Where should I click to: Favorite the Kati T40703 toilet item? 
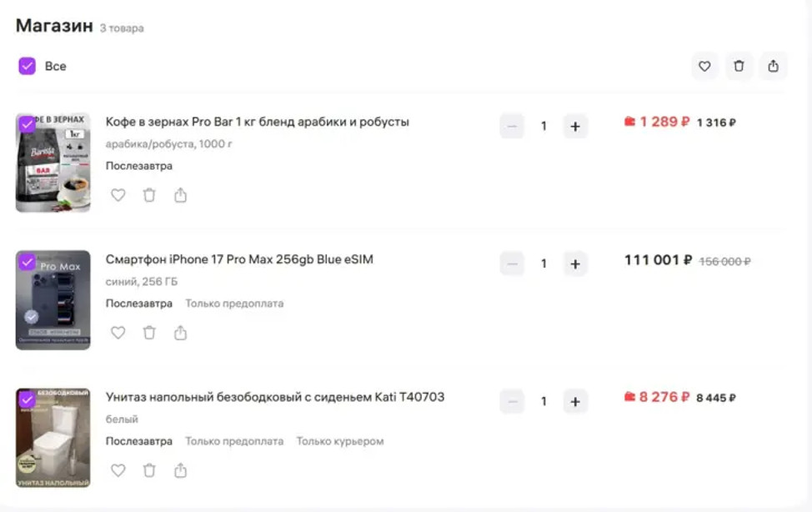click(118, 470)
